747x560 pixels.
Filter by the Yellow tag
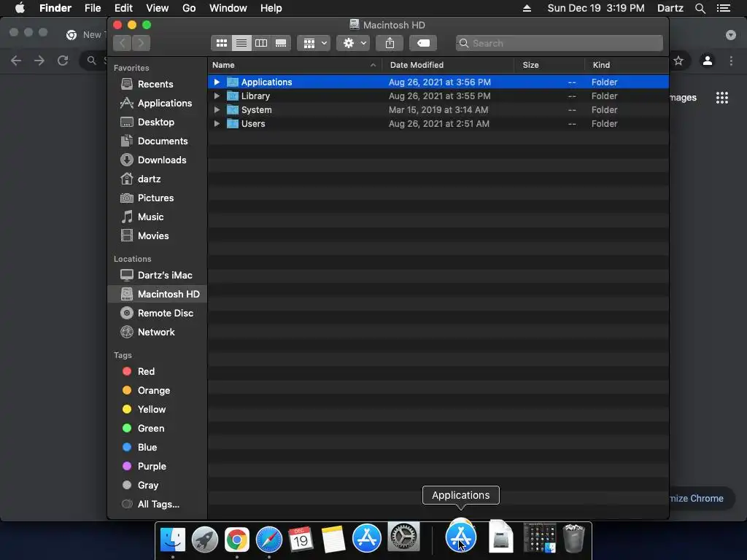[x=158, y=410]
